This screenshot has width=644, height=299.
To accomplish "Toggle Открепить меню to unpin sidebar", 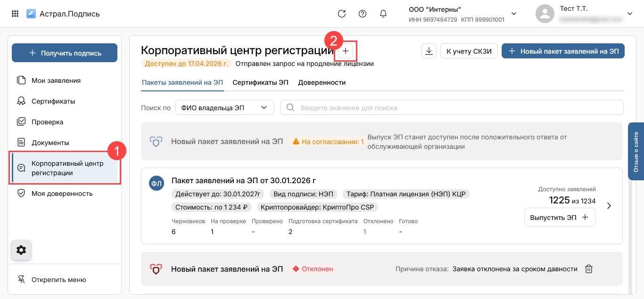I will pyautogui.click(x=58, y=280).
